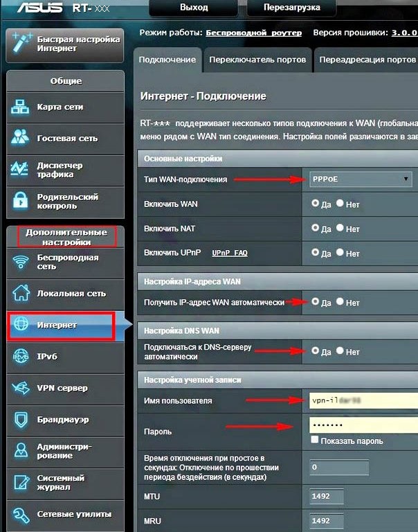Open the parental control padlock icon

[20, 199]
